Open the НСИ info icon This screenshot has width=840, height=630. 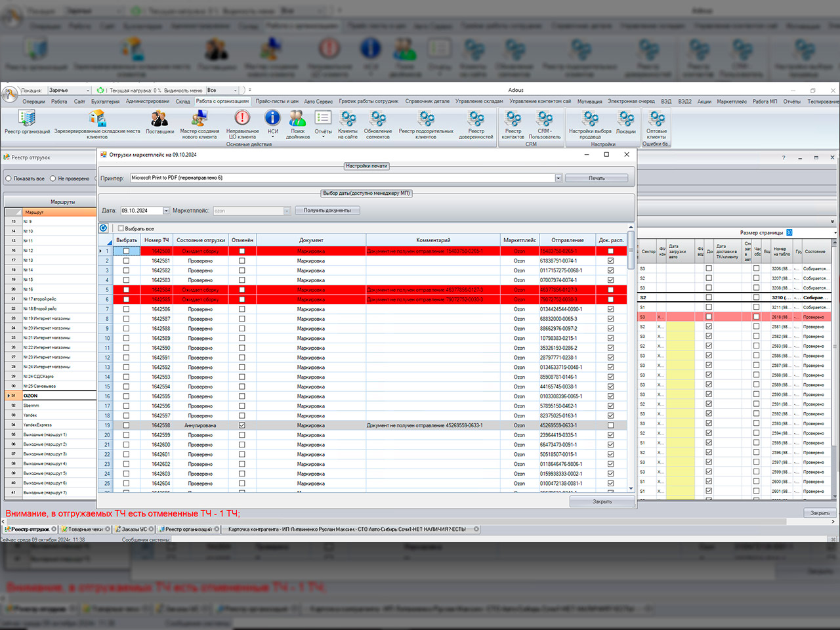[272, 122]
